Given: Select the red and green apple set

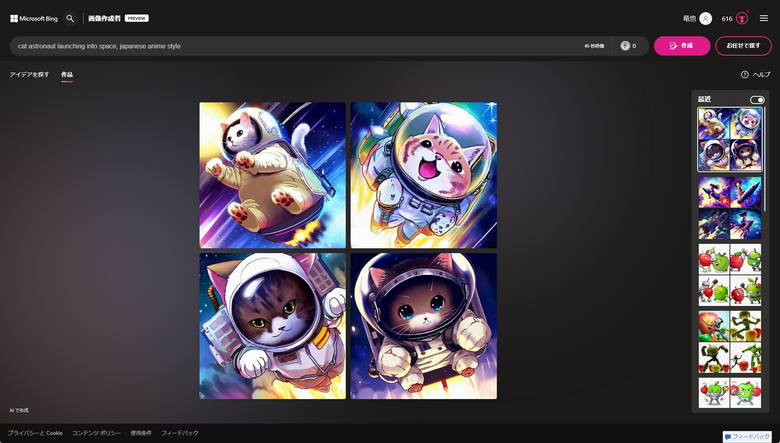Looking at the screenshot, I should pos(730,274).
